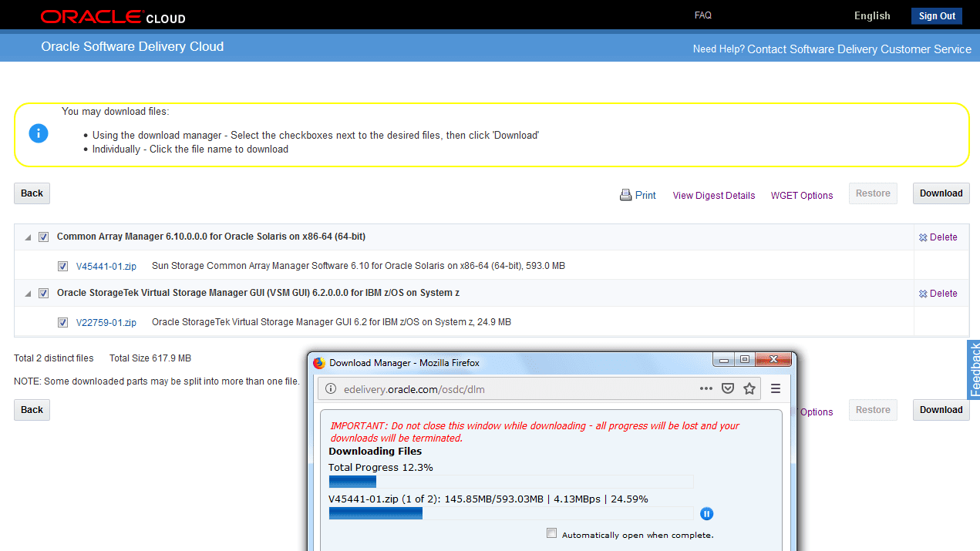The height and width of the screenshot is (551, 980).
Task: Click the Firefox icon in Download Manager title
Action: click(319, 362)
